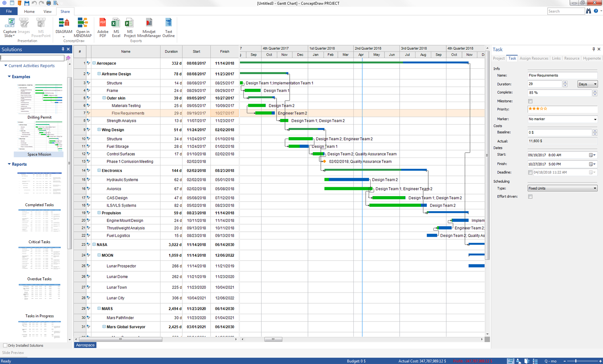
Task: Export to MS Project
Action: click(x=129, y=25)
